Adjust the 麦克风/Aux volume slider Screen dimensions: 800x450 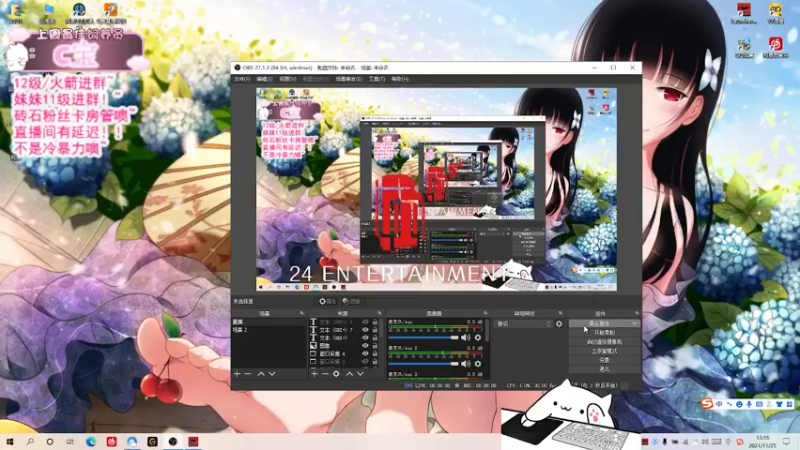click(x=423, y=338)
